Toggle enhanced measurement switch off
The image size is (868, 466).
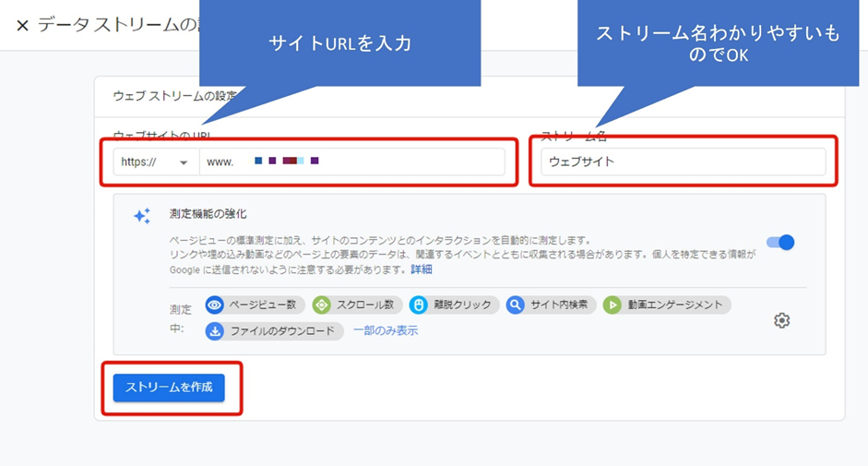coord(780,242)
